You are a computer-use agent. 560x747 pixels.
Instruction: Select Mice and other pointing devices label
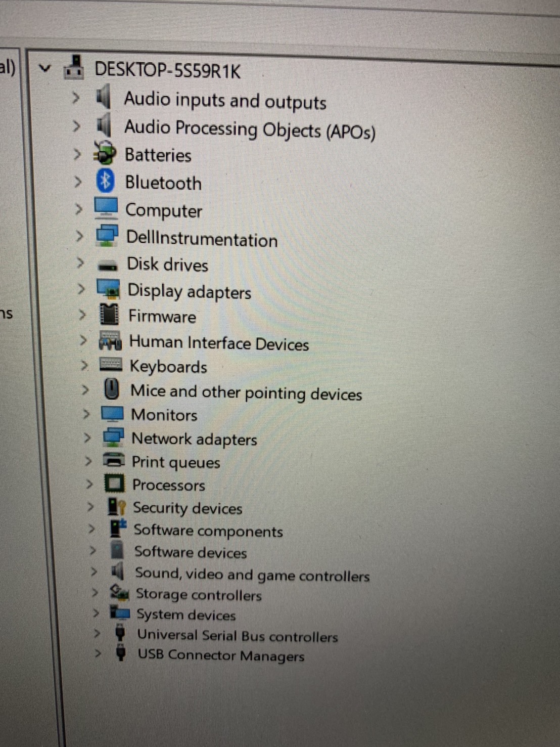(x=246, y=392)
